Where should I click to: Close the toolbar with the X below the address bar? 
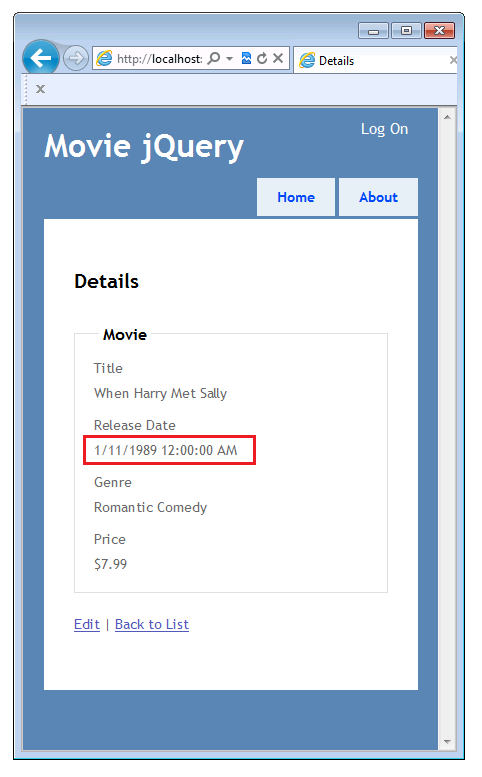click(x=41, y=89)
